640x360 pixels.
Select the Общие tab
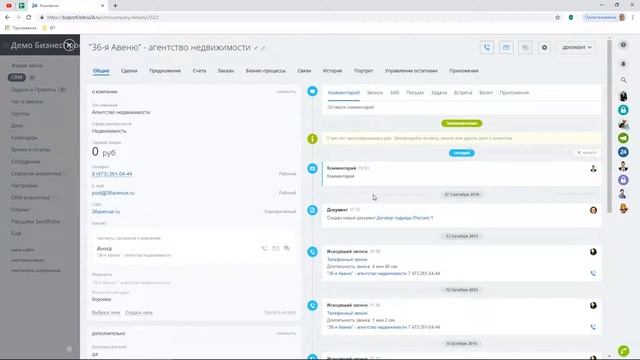point(101,71)
